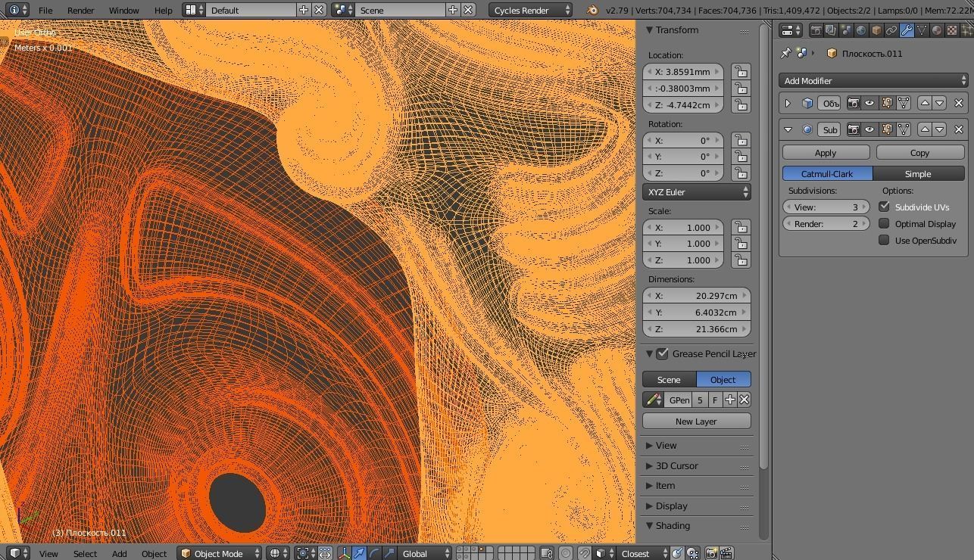Click the OpenGL render active viewport icon
This screenshot has width=974, height=560.
711,553
